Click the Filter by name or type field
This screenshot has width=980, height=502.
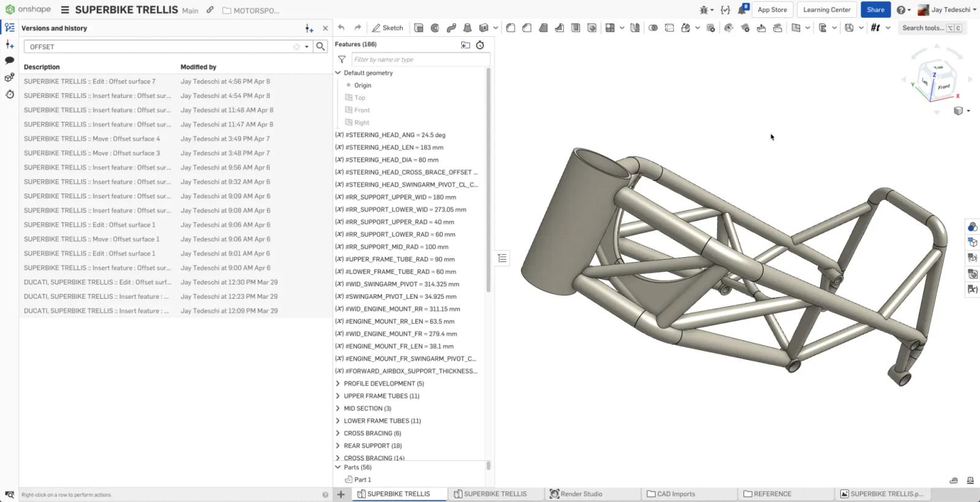click(x=420, y=59)
